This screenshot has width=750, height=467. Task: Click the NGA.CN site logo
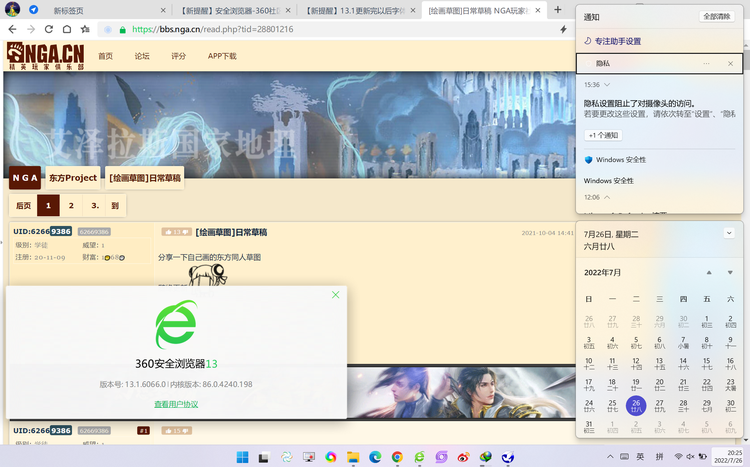click(45, 56)
